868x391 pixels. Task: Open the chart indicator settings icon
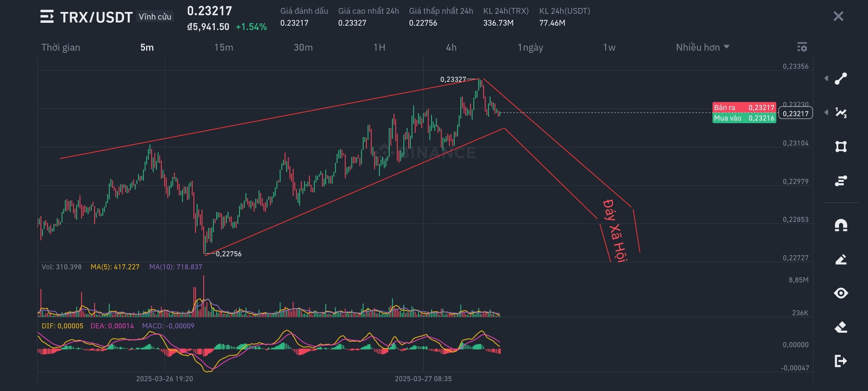pyautogui.click(x=802, y=47)
